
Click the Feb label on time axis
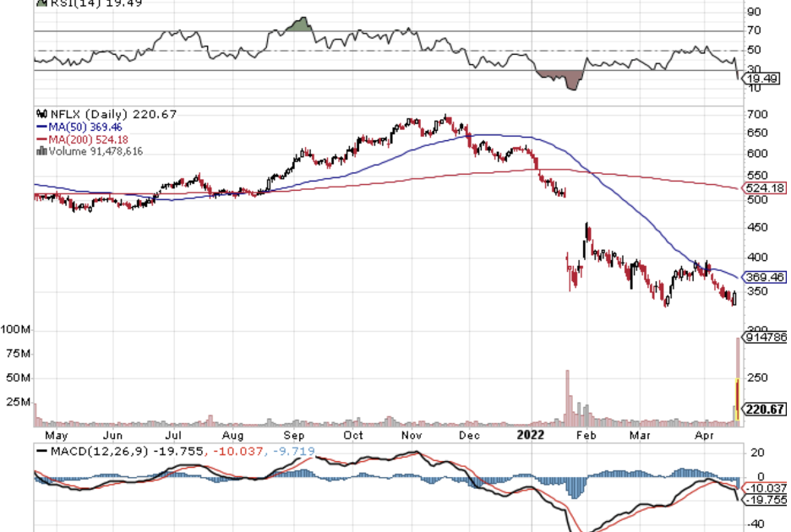[x=586, y=436]
